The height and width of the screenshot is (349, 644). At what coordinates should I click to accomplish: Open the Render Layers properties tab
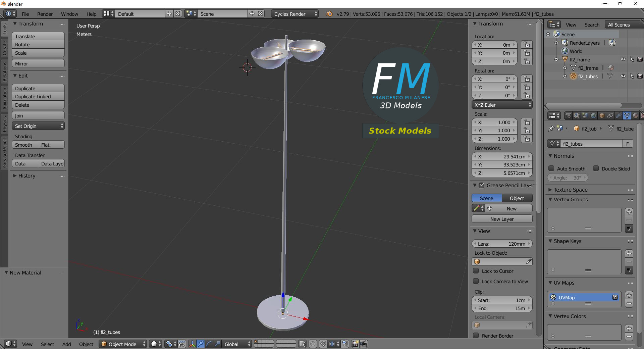pyautogui.click(x=577, y=116)
